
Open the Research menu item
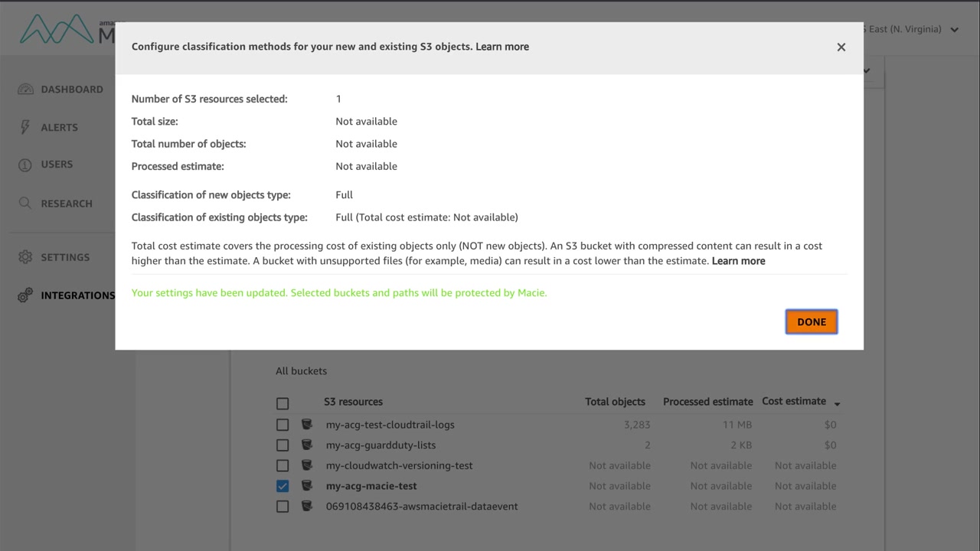[66, 204]
